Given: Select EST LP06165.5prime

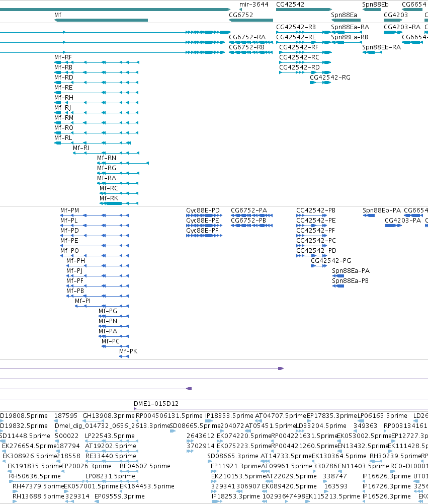Looking at the screenshot, I should pos(382,415).
